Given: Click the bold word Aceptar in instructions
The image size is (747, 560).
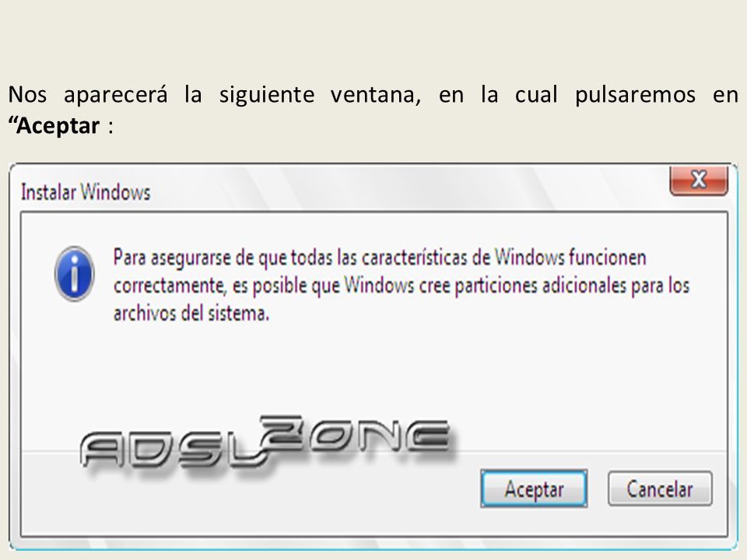Looking at the screenshot, I should (x=58, y=126).
